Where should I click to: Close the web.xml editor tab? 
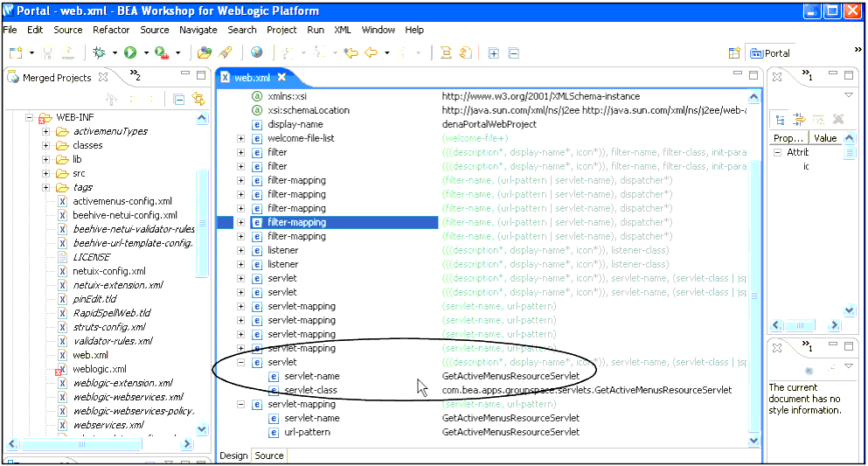pyautogui.click(x=281, y=78)
